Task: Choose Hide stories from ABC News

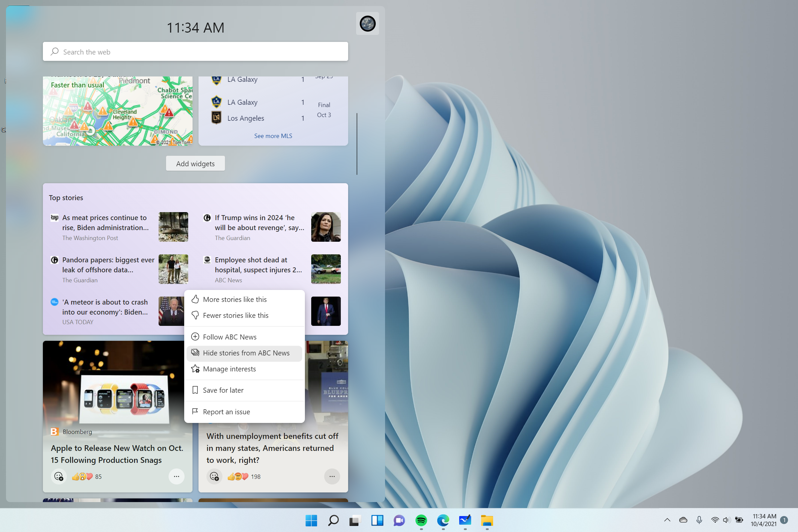Action: click(x=244, y=353)
